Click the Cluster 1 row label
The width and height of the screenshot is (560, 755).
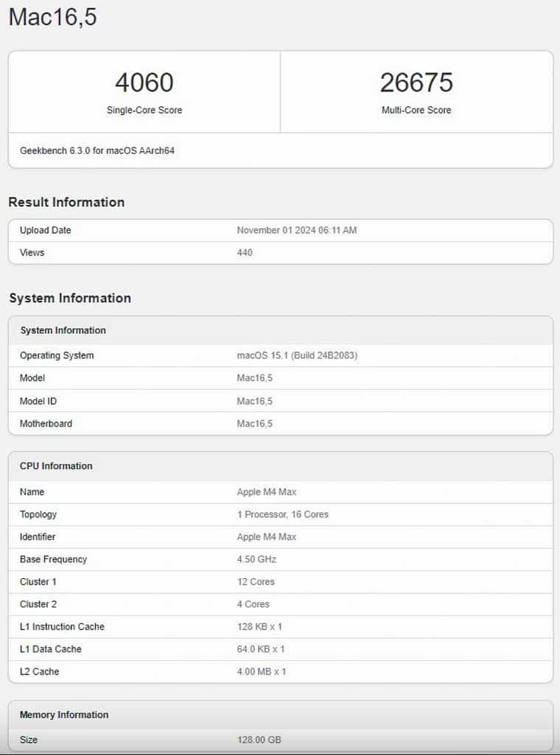[x=38, y=582]
